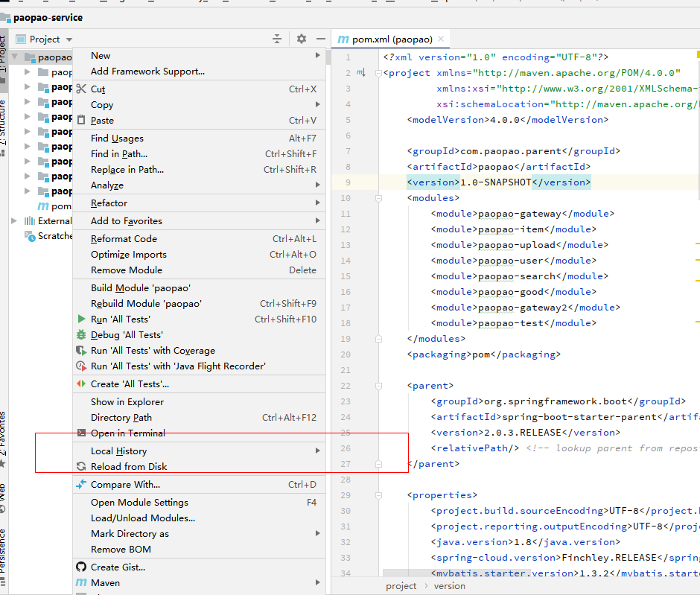Open the Analyze submenu
700x595 pixels.
coord(199,185)
